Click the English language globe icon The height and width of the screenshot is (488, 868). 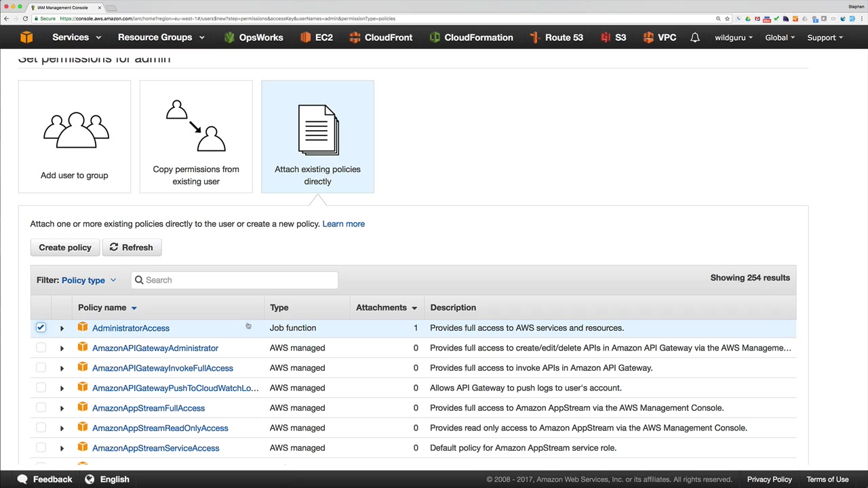(90, 479)
